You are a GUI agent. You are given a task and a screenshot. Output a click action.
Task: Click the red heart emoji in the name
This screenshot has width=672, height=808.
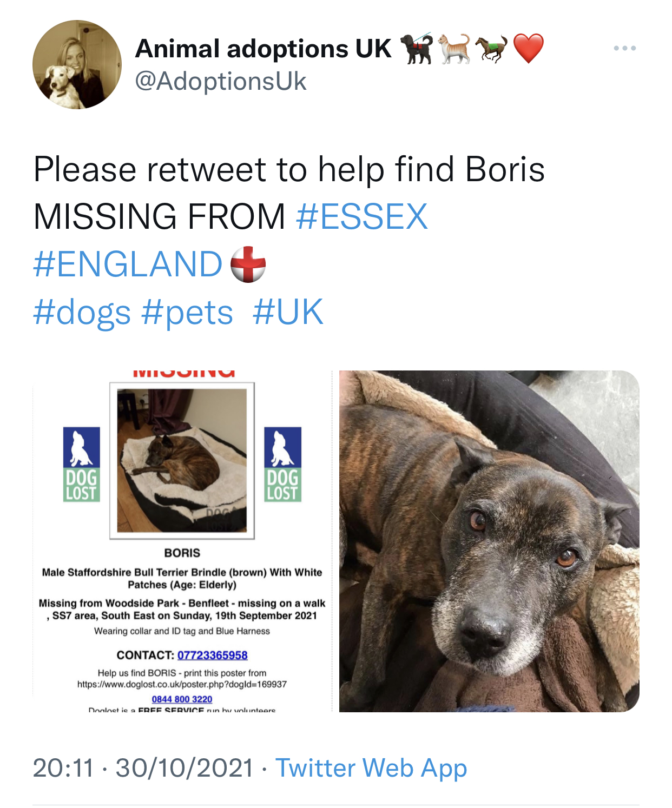(528, 49)
